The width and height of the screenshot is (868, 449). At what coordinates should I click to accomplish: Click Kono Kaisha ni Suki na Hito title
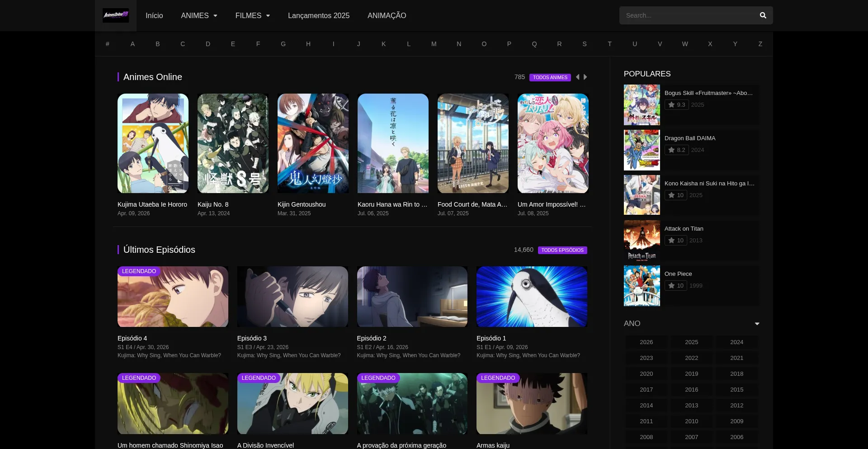[709, 184]
